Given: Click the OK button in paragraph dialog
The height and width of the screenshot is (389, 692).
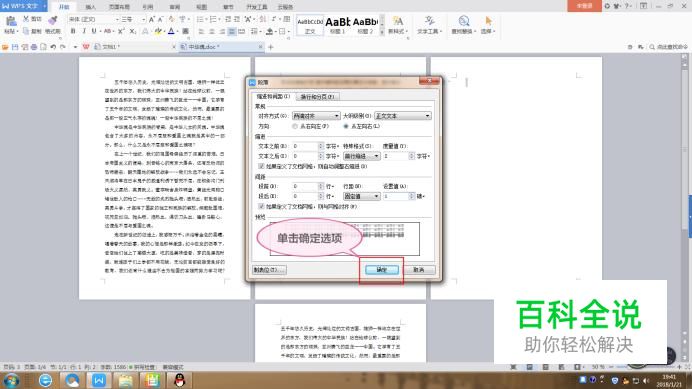Looking at the screenshot, I should [382, 270].
